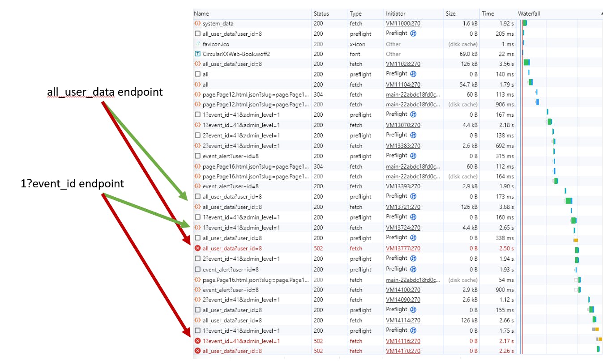Sort requests by the Time column
The height and width of the screenshot is (364, 603).
488,14
